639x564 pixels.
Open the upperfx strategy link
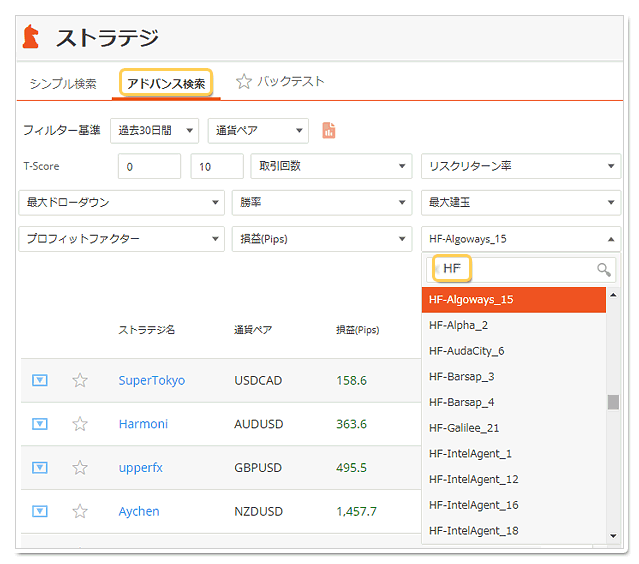tap(141, 468)
